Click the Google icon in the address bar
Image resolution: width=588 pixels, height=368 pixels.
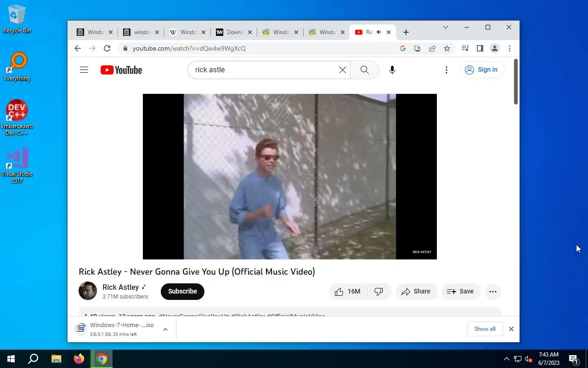coord(403,48)
